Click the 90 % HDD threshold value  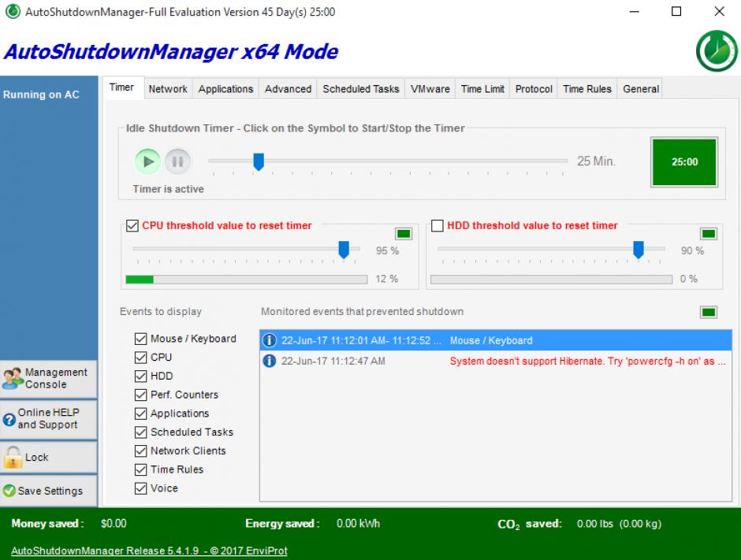pyautogui.click(x=692, y=250)
